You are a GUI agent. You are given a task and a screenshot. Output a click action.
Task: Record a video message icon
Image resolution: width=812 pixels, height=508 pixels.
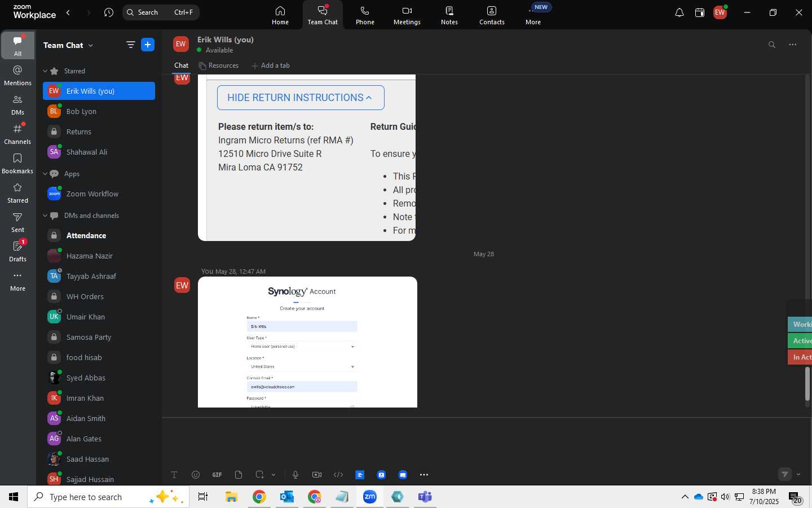[317, 475]
